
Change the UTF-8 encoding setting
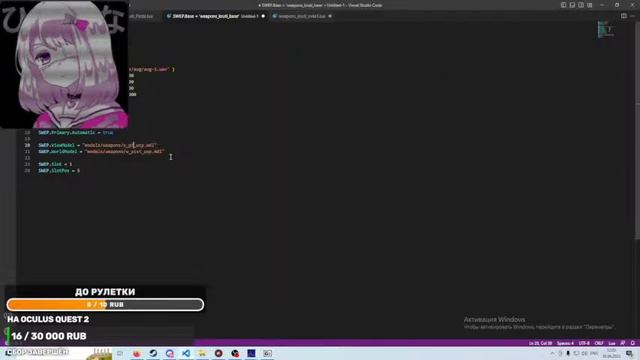click(584, 343)
